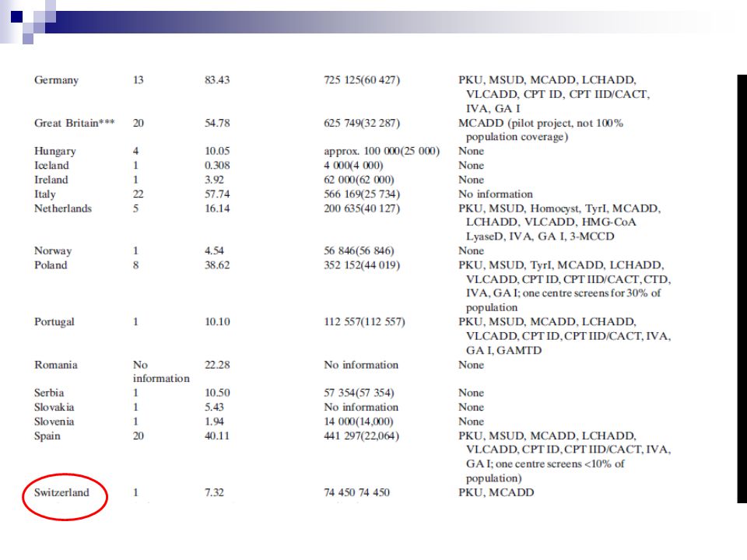Click the 'Ireland' country name
This screenshot has width=747, height=560.
click(x=51, y=180)
